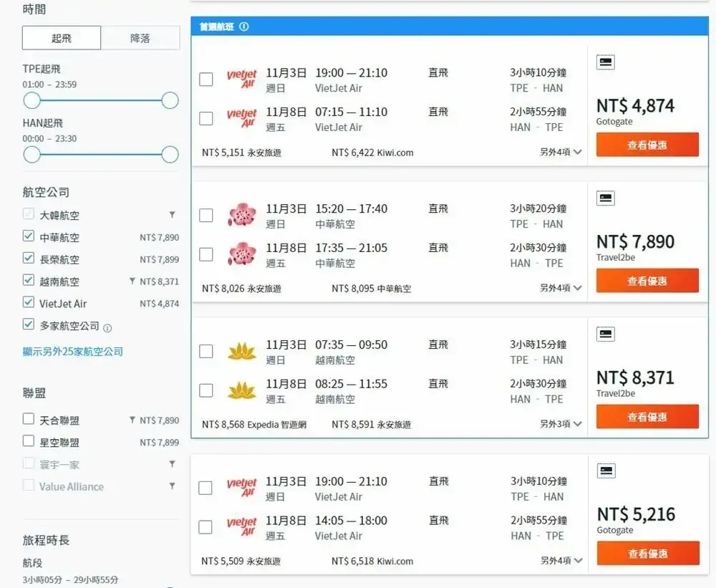Click the right handle of the TPE起飛 time slider
The image size is (716, 588).
170,100
